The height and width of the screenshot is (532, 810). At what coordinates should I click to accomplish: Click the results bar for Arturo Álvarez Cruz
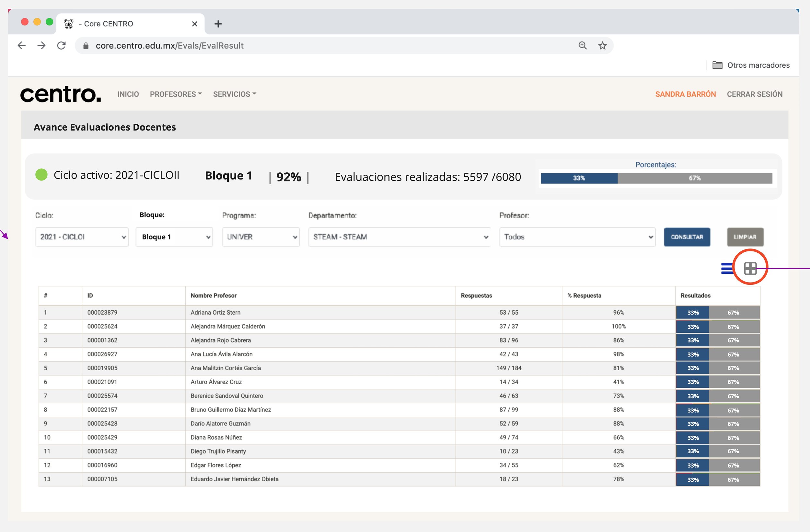tap(718, 382)
